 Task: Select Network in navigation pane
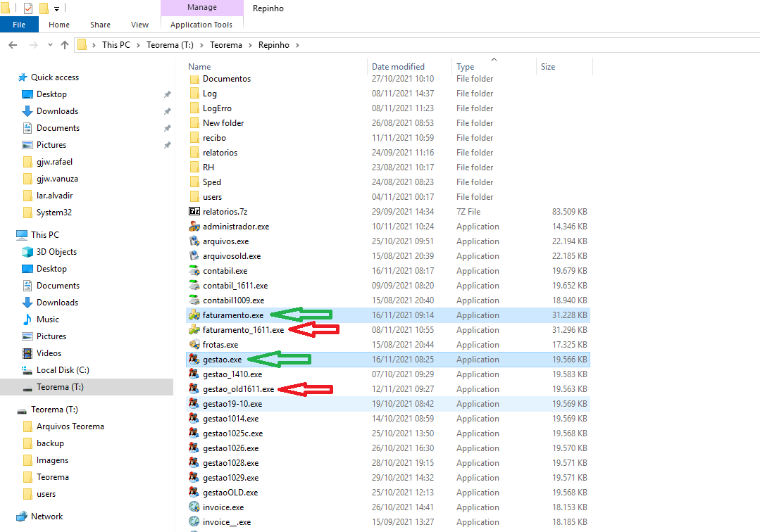46,517
